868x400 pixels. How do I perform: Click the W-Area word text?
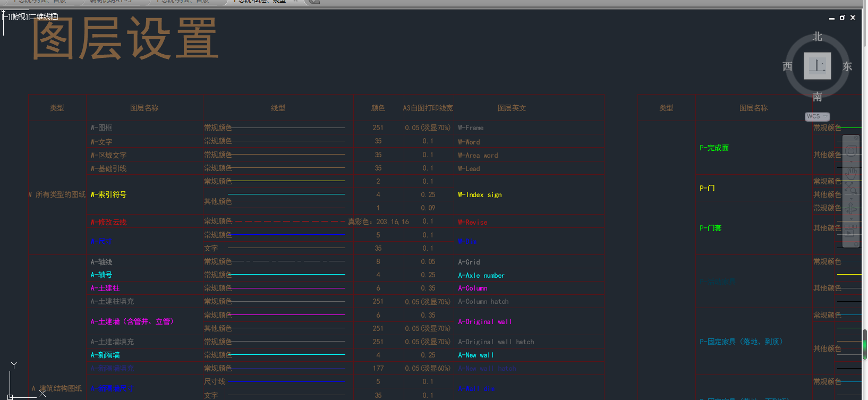click(x=478, y=156)
